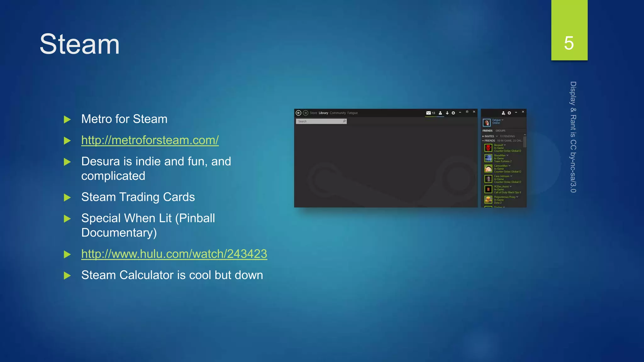Image resolution: width=644 pixels, height=362 pixels.
Task: Click Cave Johnson's avatar
Action: 488,179
